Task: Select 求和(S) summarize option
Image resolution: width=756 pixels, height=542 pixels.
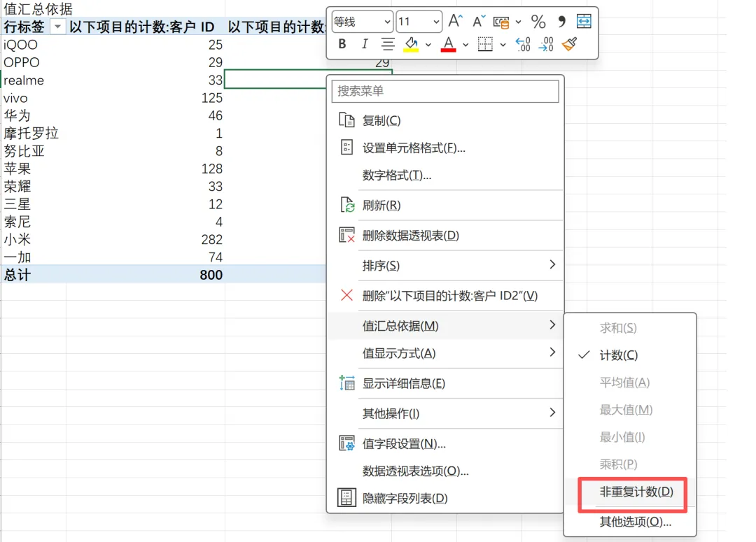Action: pos(618,328)
